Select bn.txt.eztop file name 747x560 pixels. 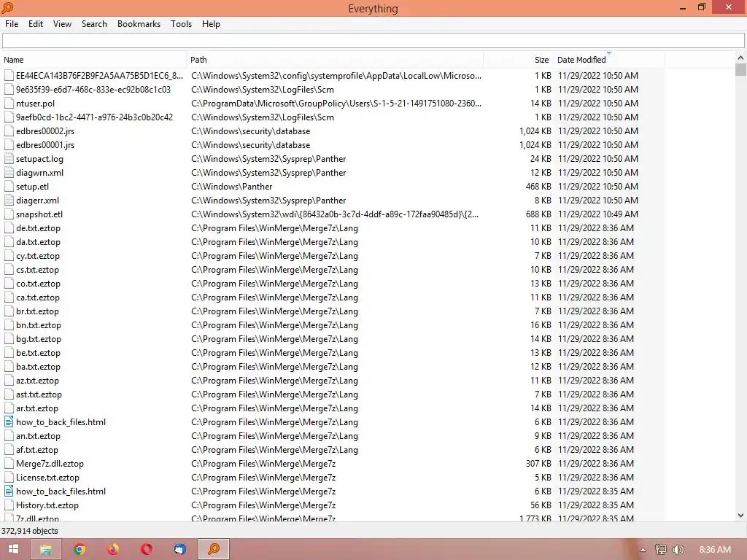[39, 324]
